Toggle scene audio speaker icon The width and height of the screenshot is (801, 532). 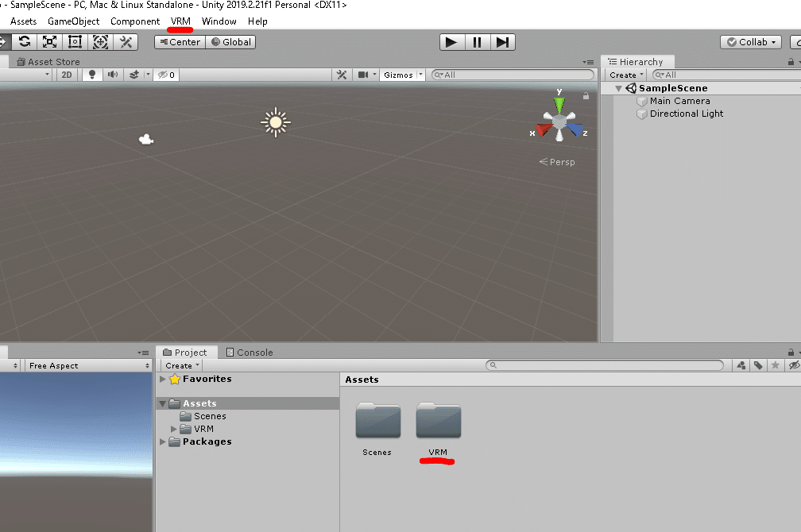pyautogui.click(x=113, y=75)
